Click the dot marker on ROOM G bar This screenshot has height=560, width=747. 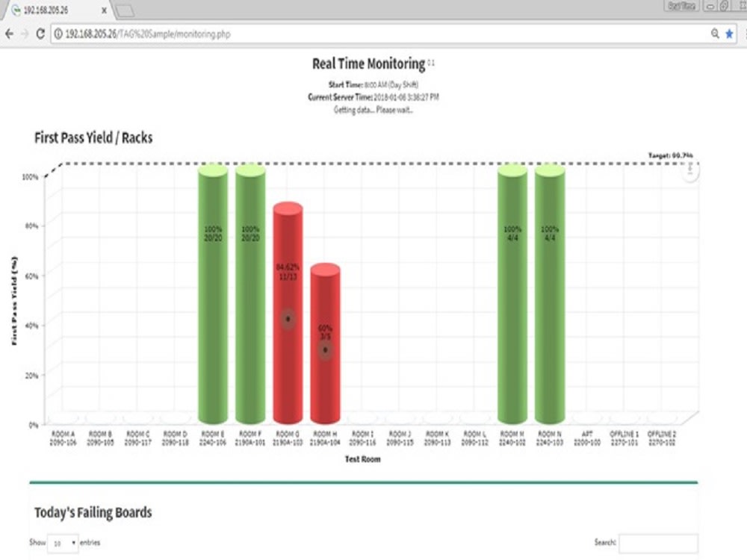[288, 319]
